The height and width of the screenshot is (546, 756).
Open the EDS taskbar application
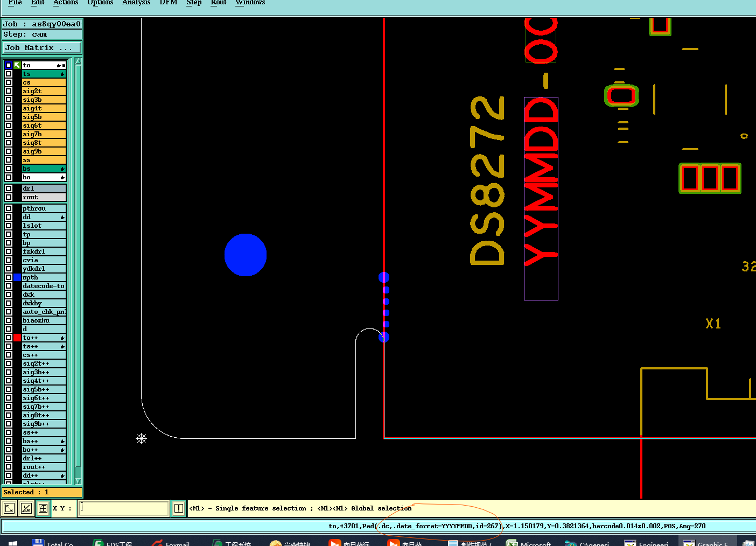click(x=113, y=543)
